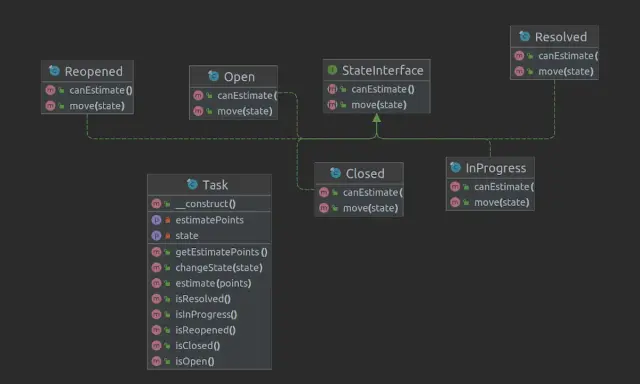Select move(state) in InProgress class
The height and width of the screenshot is (384, 640).
pyautogui.click(x=502, y=202)
